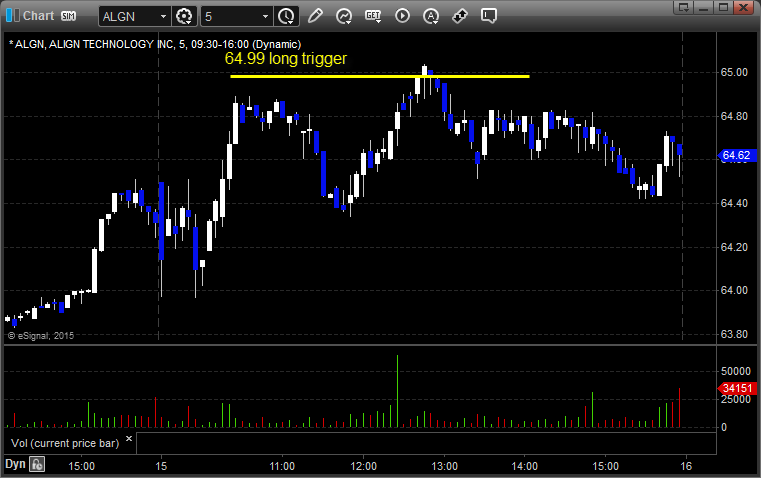The height and width of the screenshot is (478, 761).
Task: Click the 65.00 price axis label
Action: coord(734,72)
